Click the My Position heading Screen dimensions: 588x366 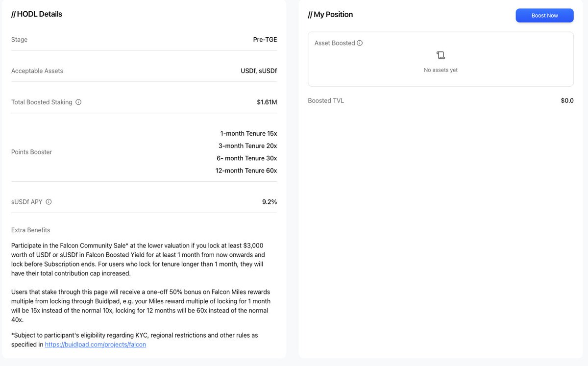(x=330, y=15)
